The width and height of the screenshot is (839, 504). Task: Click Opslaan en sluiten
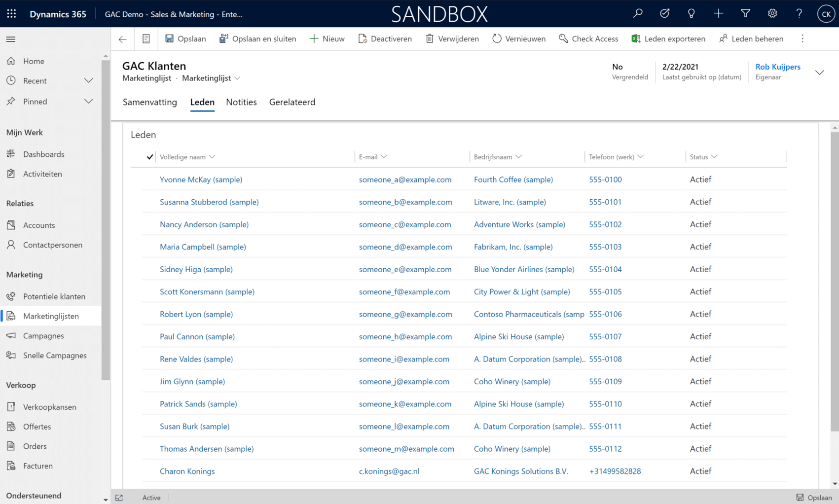coord(257,38)
